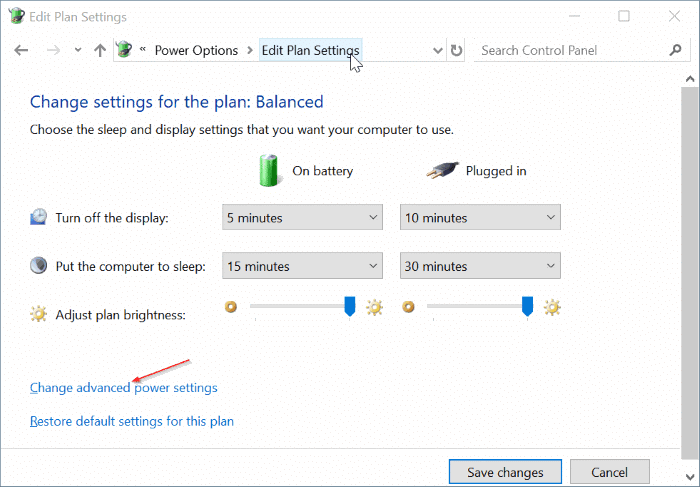This screenshot has height=487, width=700.
Task: Click bright sun icon of Plugged in slider
Action: click(552, 307)
